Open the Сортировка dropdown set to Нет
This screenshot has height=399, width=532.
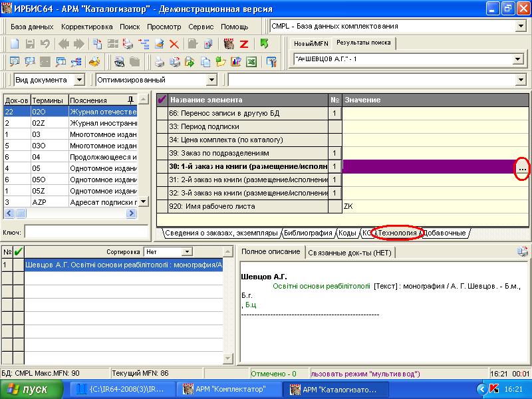tap(187, 252)
